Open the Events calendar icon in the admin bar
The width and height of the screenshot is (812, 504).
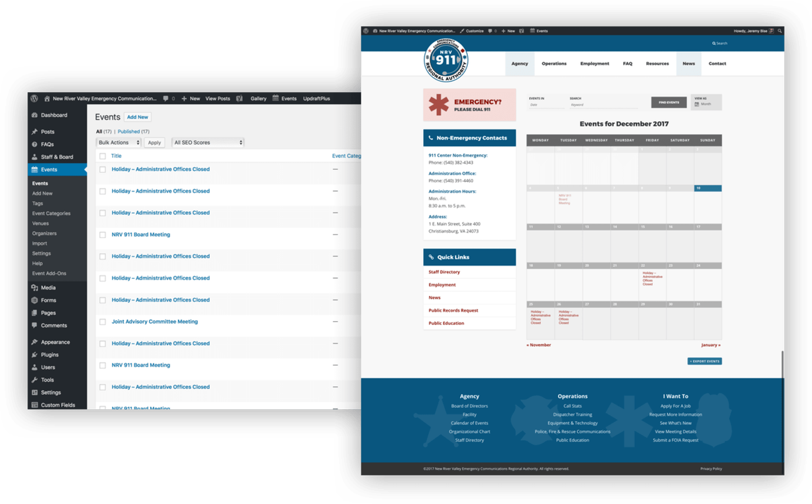pos(277,98)
